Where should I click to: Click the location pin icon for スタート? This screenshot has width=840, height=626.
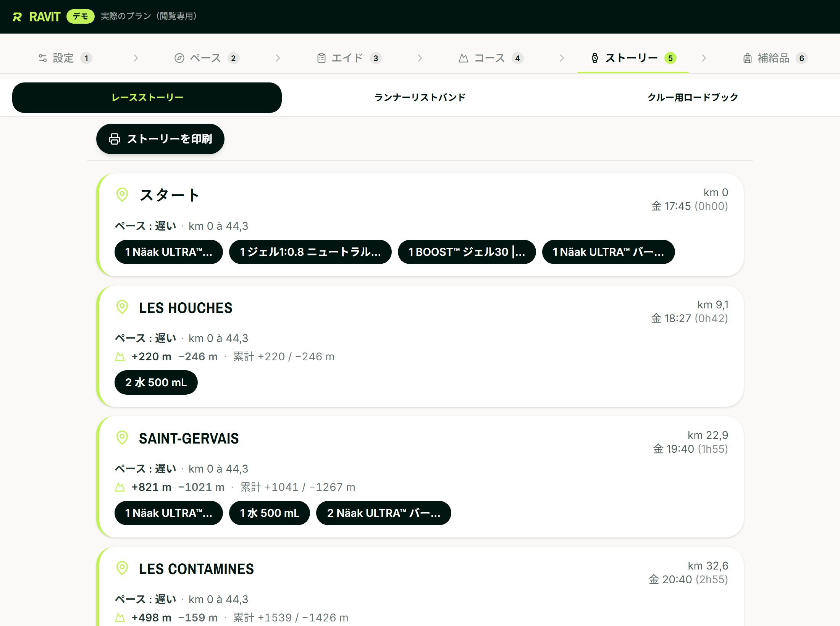point(122,195)
